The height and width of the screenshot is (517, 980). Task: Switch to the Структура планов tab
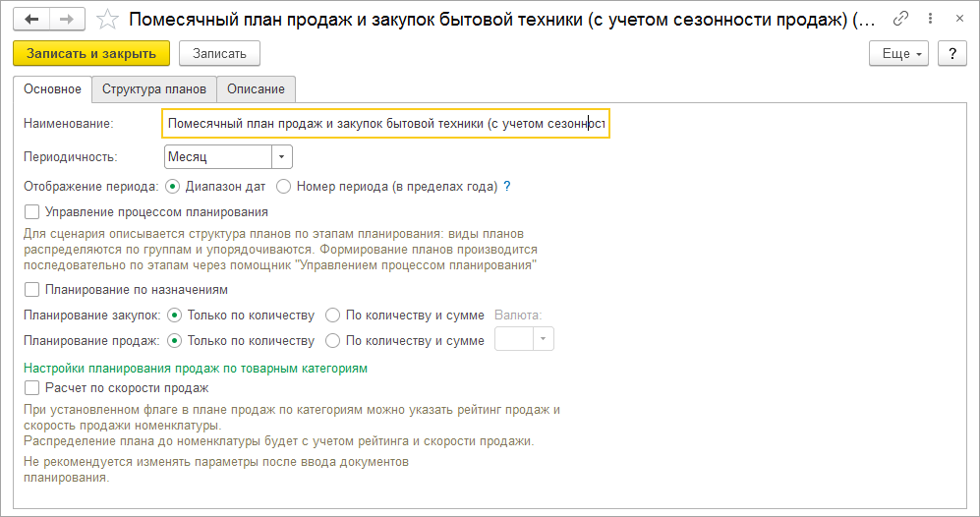154,88
